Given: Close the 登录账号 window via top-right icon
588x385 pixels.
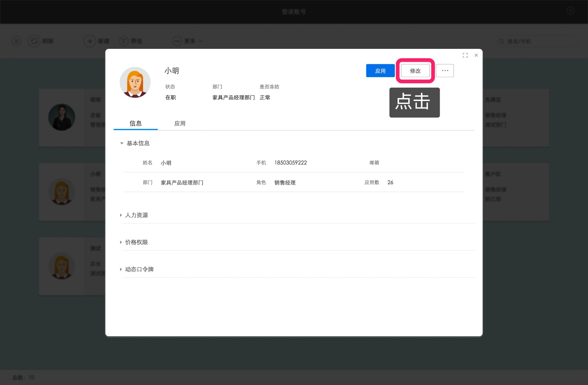Looking at the screenshot, I should pos(571,11).
